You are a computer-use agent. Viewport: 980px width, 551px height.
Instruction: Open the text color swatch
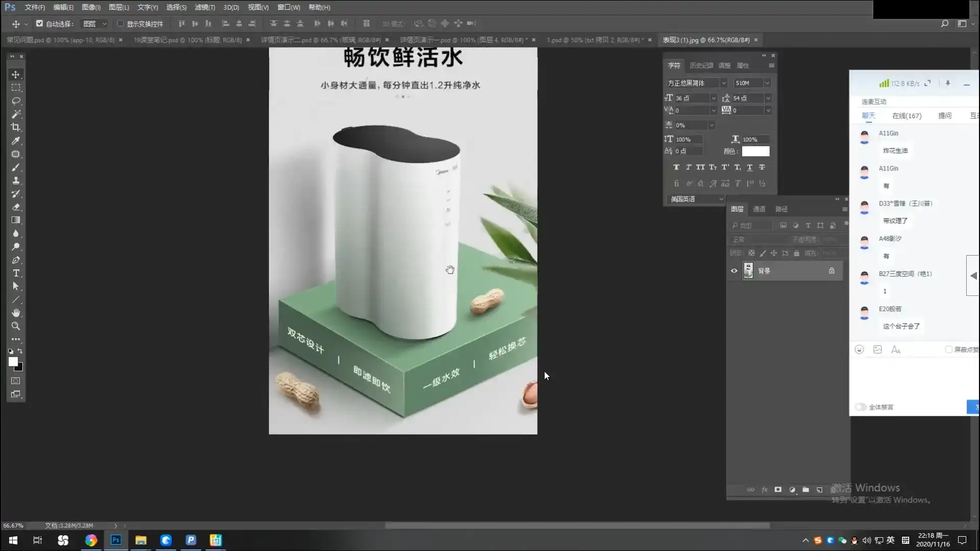click(x=756, y=151)
